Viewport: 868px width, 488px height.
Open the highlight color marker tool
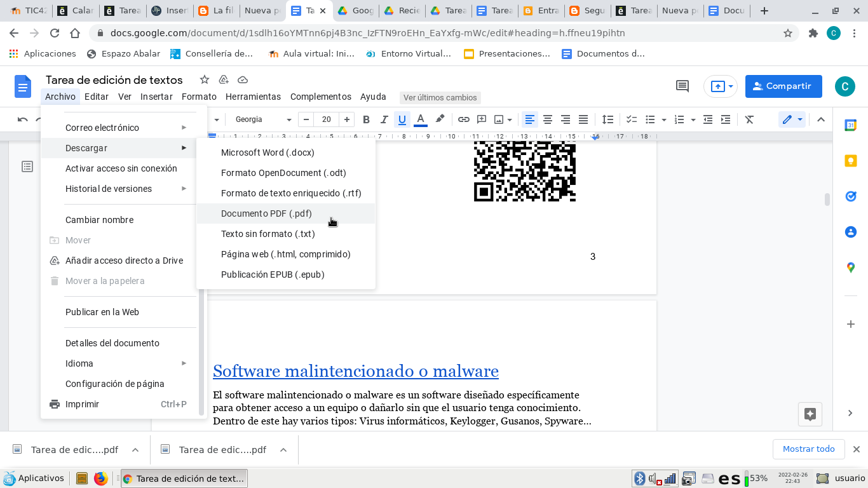pos(439,119)
